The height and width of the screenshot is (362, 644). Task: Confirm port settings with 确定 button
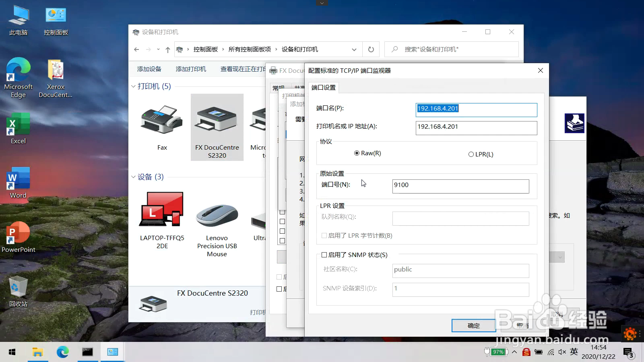pos(474,326)
